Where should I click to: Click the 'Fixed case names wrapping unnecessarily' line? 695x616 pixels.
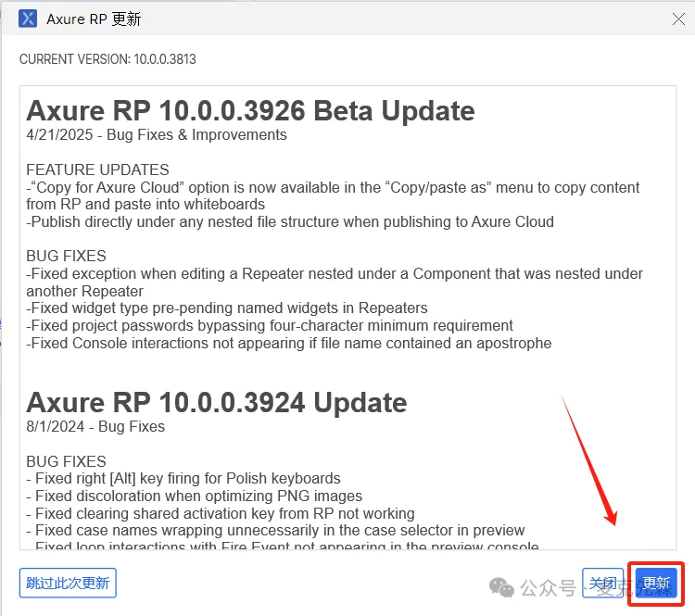click(x=275, y=531)
